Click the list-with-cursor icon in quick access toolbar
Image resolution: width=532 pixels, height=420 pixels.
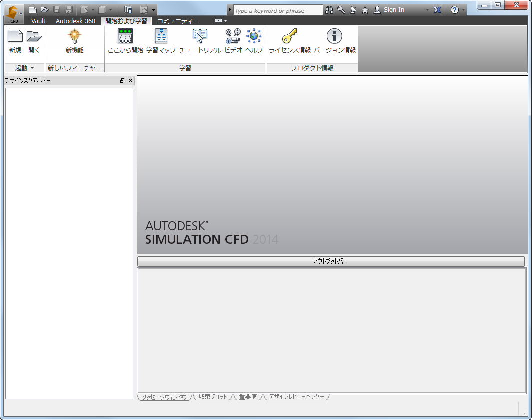[x=144, y=10]
